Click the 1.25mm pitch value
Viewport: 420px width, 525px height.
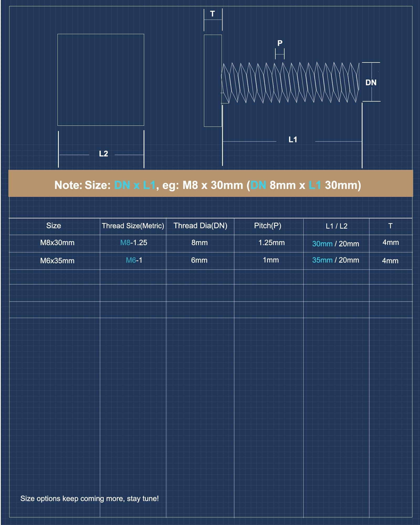pyautogui.click(x=271, y=243)
